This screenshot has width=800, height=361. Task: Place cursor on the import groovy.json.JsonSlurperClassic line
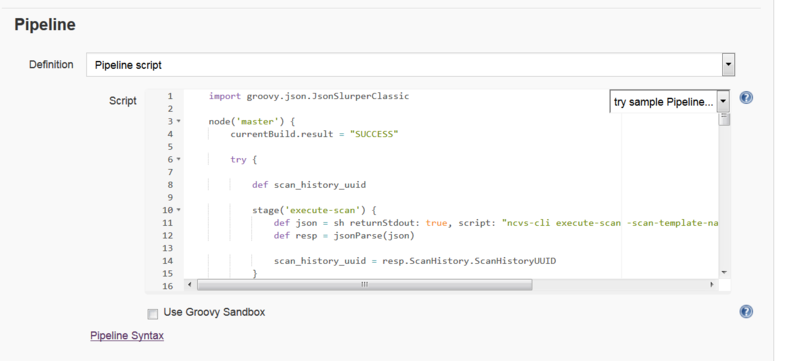pyautogui.click(x=309, y=96)
